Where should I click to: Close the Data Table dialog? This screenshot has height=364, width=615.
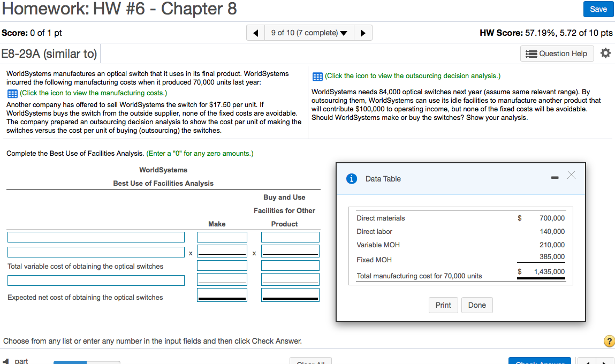coord(571,175)
